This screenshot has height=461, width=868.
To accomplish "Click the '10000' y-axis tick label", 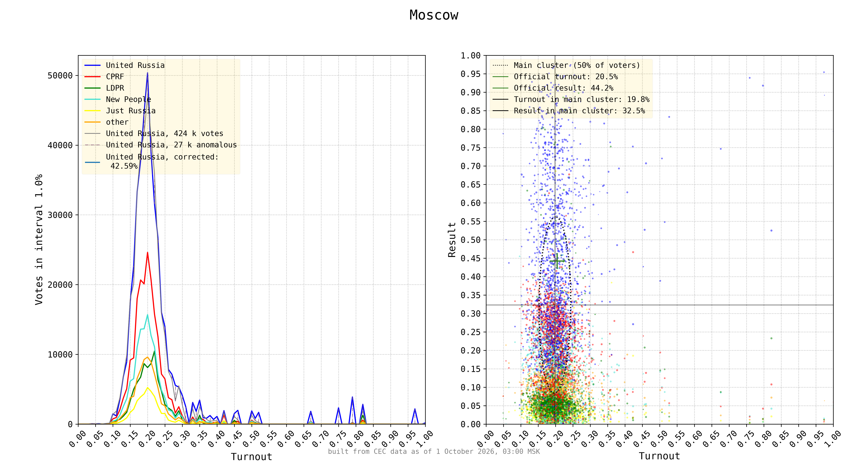I will [x=60, y=355].
